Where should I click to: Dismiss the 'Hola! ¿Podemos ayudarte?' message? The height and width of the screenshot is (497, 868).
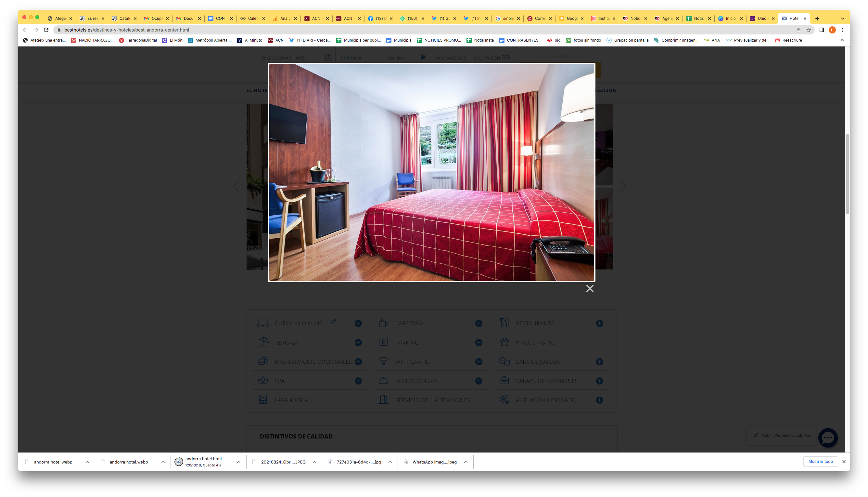[756, 435]
